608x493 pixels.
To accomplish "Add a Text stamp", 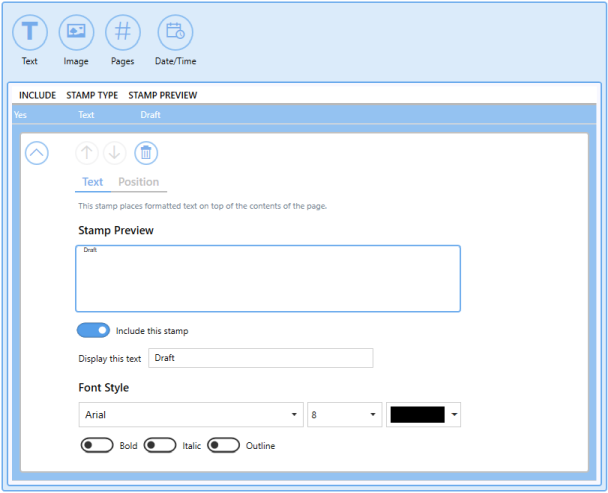I will point(30,33).
